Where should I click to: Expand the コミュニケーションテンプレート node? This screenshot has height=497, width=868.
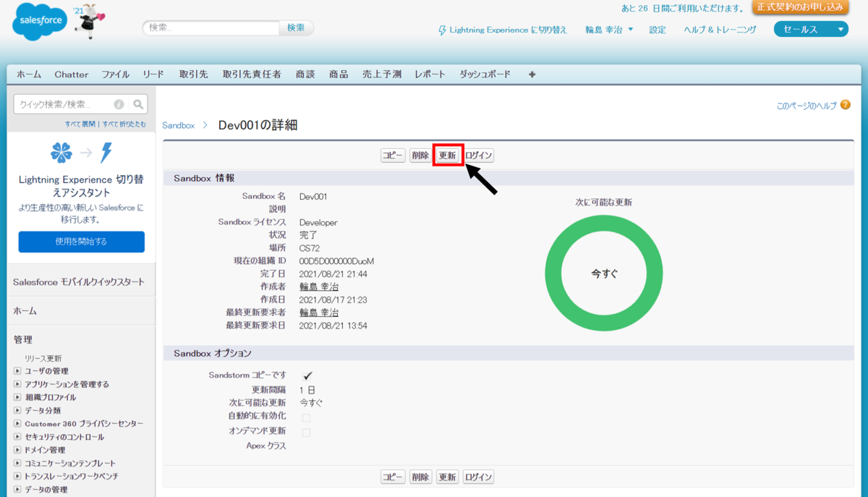pyautogui.click(x=17, y=463)
